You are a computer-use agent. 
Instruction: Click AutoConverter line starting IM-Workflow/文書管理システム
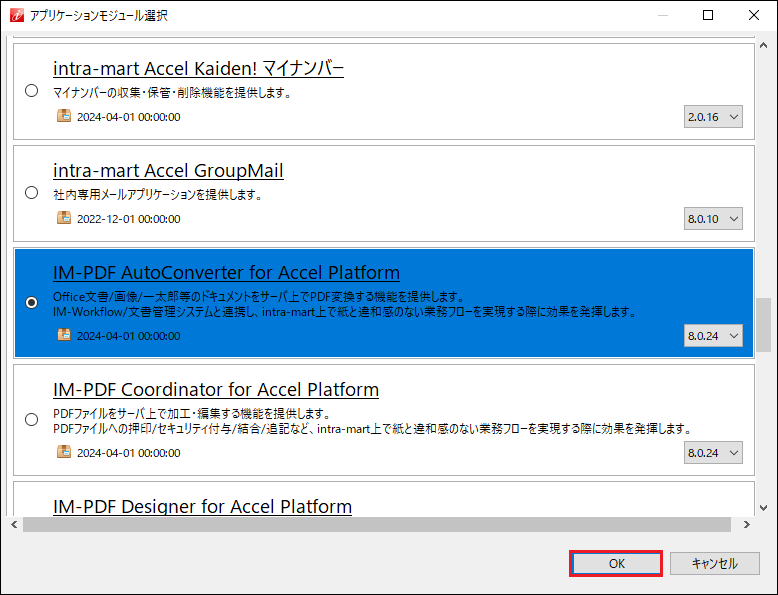345,312
